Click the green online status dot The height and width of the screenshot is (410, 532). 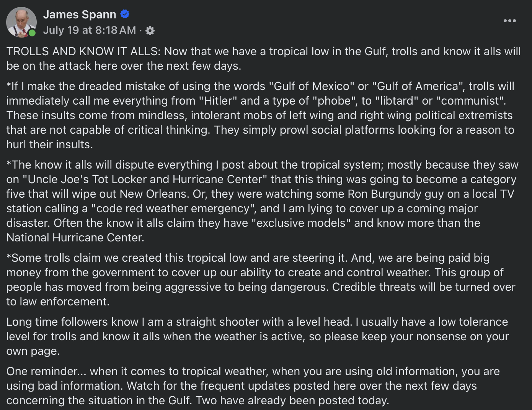pyautogui.click(x=32, y=33)
